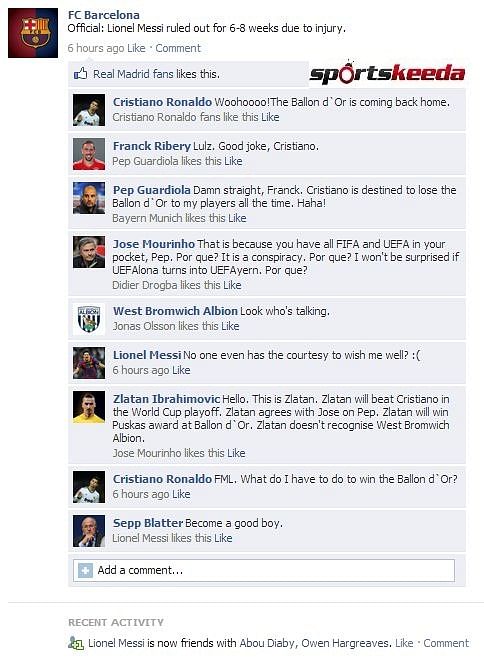The width and height of the screenshot is (484, 663).
Task: Click the plus icon in comment box
Action: (85, 570)
